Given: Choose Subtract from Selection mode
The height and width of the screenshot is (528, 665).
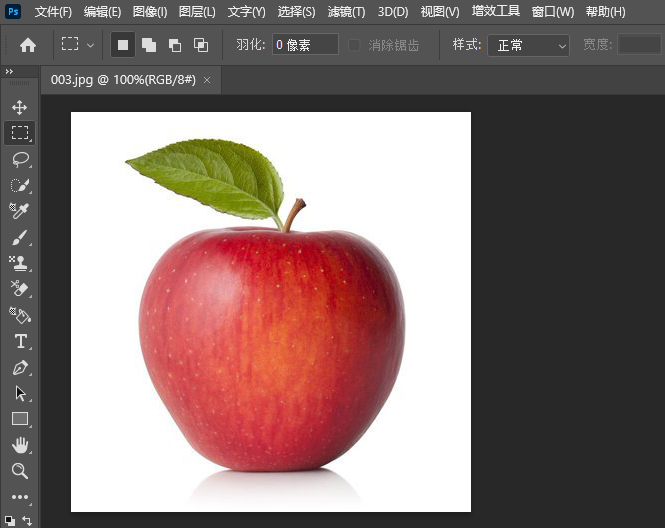Looking at the screenshot, I should tap(175, 45).
